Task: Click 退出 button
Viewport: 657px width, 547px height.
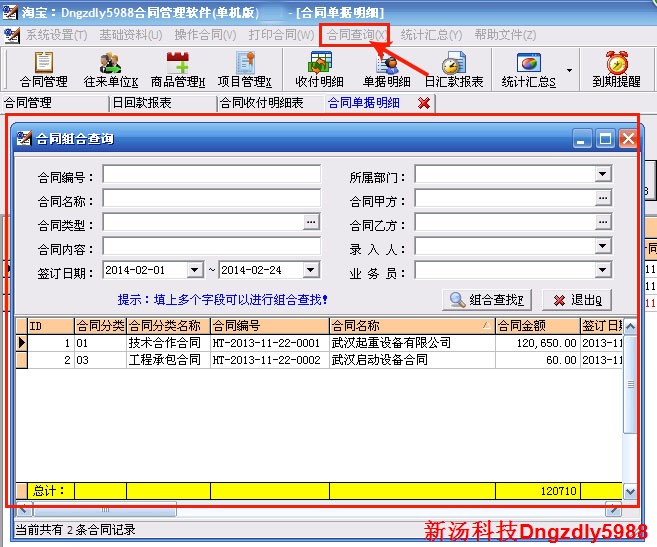Action: click(577, 300)
